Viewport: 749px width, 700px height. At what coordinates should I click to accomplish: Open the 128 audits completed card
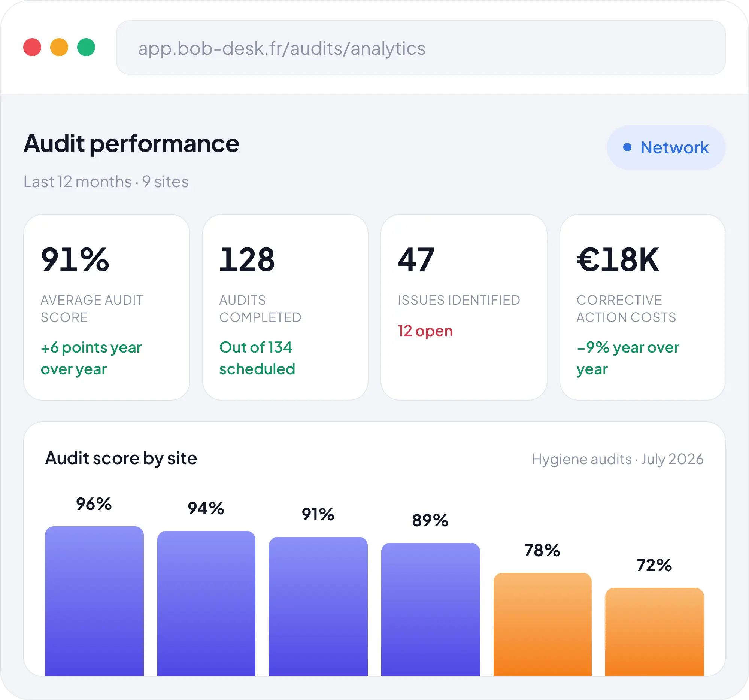point(285,307)
